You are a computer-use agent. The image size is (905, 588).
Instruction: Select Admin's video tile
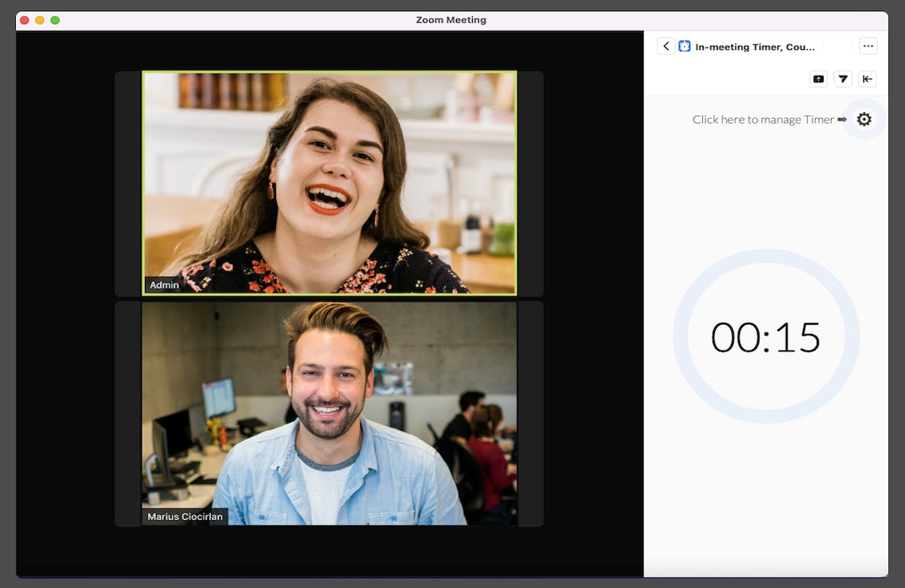pos(330,182)
